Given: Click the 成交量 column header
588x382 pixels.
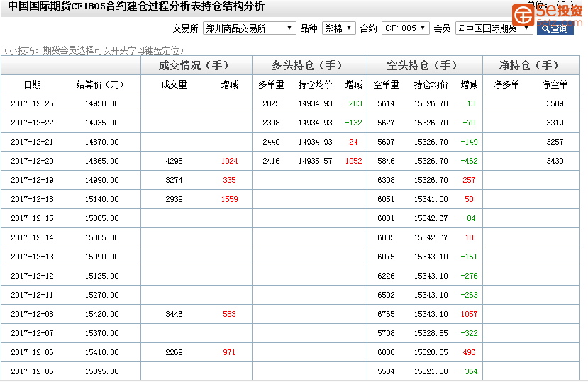Looking at the screenshot, I should [174, 85].
